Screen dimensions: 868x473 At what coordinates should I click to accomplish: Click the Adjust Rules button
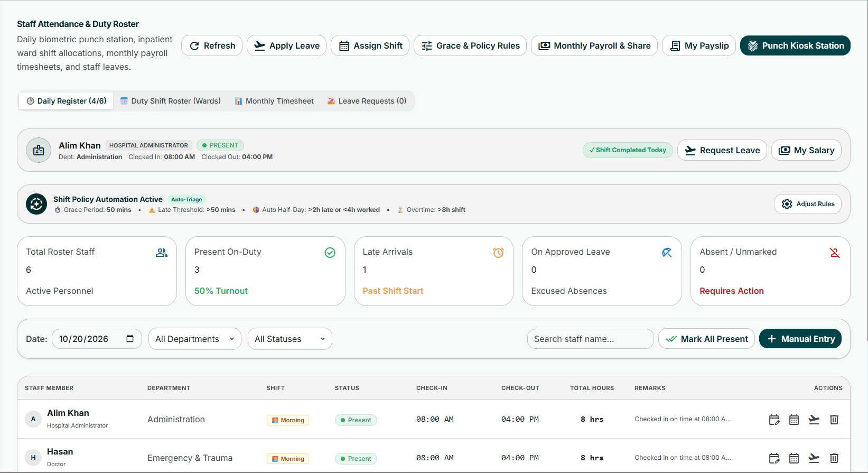(x=808, y=204)
